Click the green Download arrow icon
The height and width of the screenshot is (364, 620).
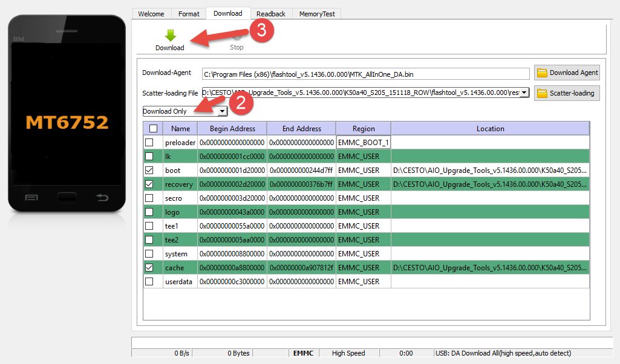[x=170, y=36]
